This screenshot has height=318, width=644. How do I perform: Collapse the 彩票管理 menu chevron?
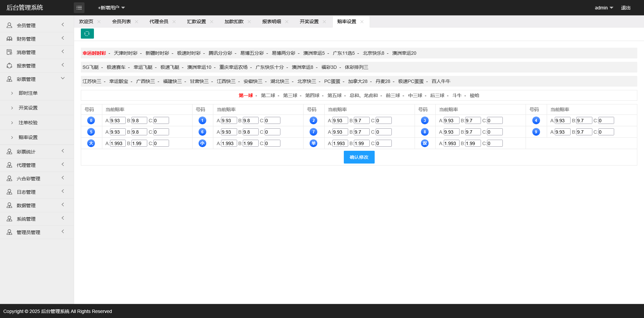click(x=63, y=78)
